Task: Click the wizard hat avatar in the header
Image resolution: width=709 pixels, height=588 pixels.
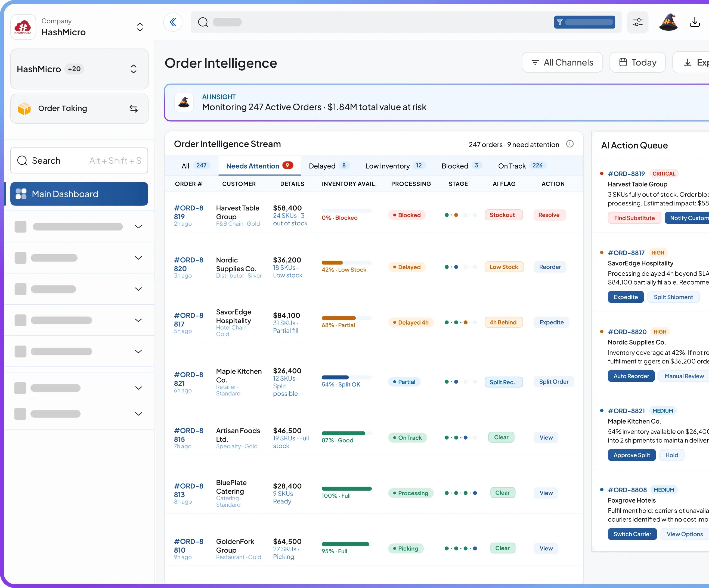Action: tap(668, 22)
